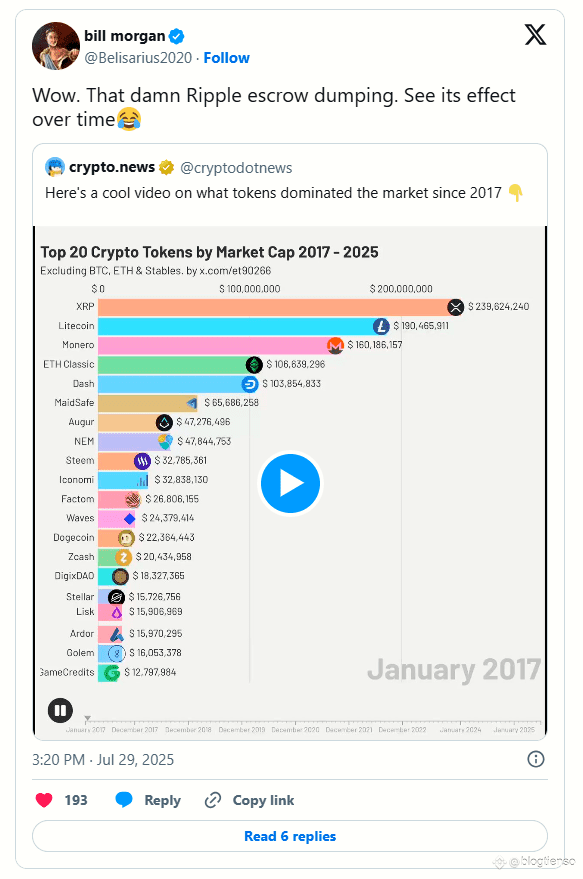Open the @Belisarius2020 handle
The image size is (583, 879).
point(138,58)
